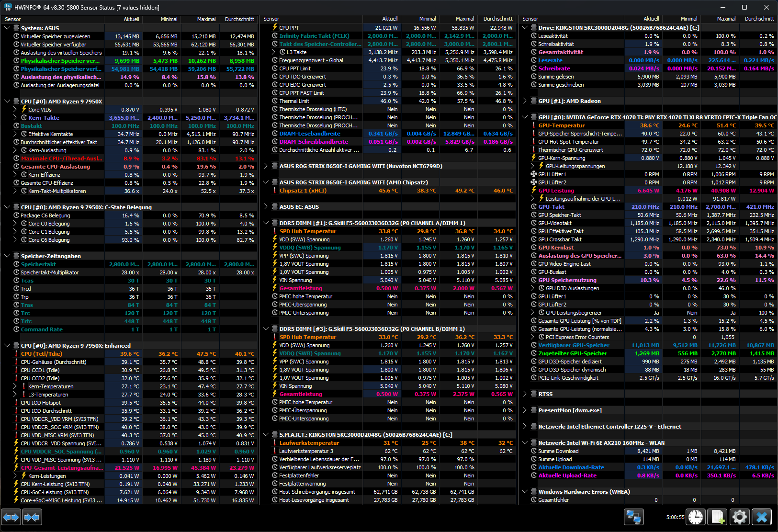Select the PCIe-Link-Geschwindigkeit row

(648, 378)
